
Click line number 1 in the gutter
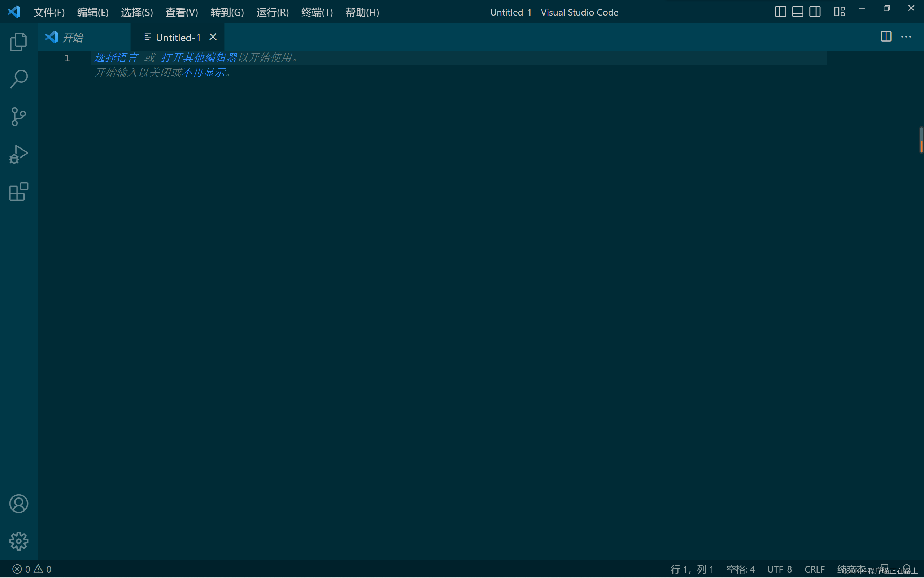[67, 58]
